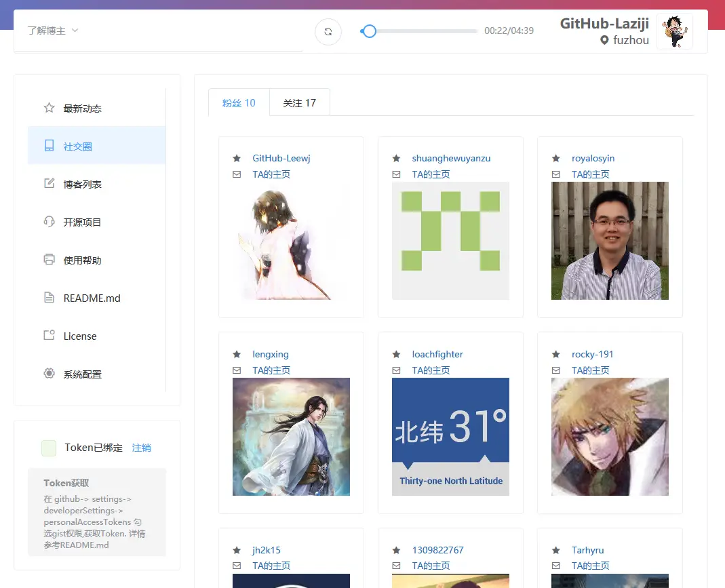
Task: Open Tarhyru profile link
Action: (588, 550)
